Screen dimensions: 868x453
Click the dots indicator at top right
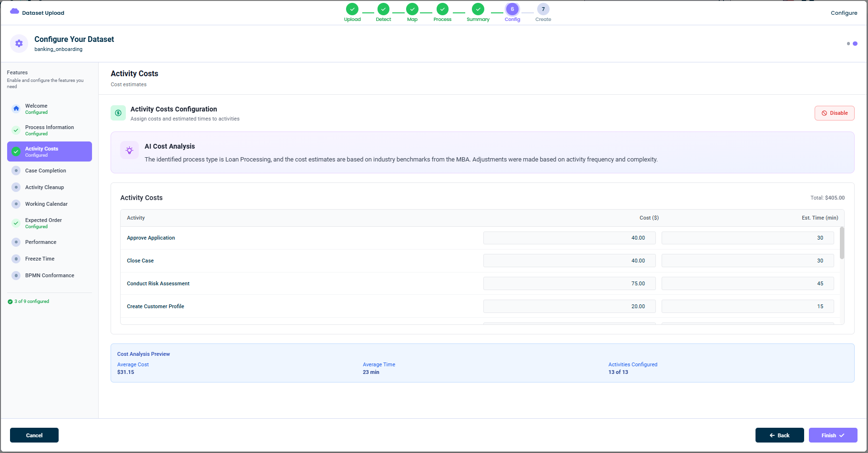pyautogui.click(x=852, y=43)
